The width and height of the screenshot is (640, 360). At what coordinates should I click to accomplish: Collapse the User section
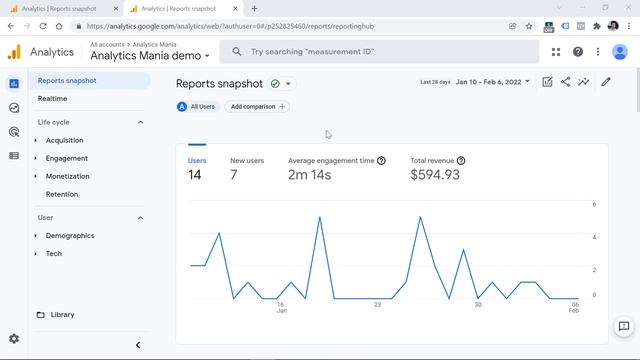pyautogui.click(x=140, y=218)
